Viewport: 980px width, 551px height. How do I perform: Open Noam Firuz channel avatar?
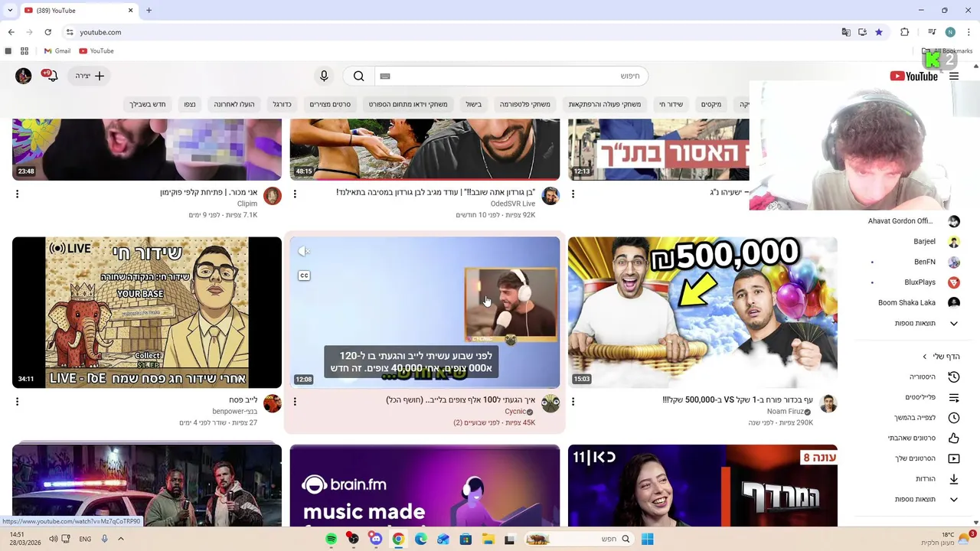point(828,403)
